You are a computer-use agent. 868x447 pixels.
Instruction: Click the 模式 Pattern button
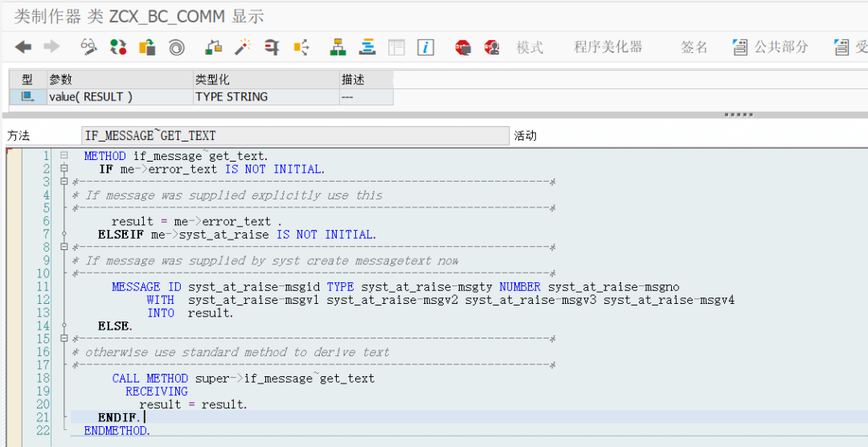point(530,47)
